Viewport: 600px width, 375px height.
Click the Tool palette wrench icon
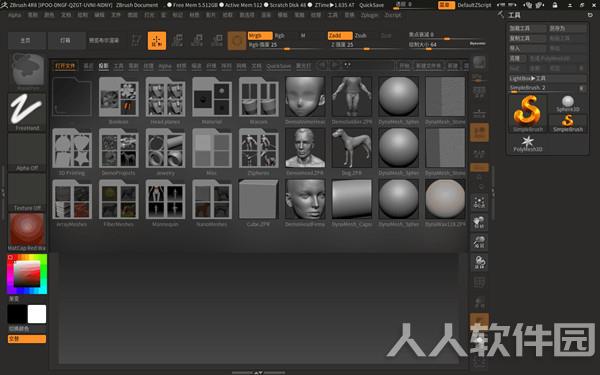(x=501, y=15)
